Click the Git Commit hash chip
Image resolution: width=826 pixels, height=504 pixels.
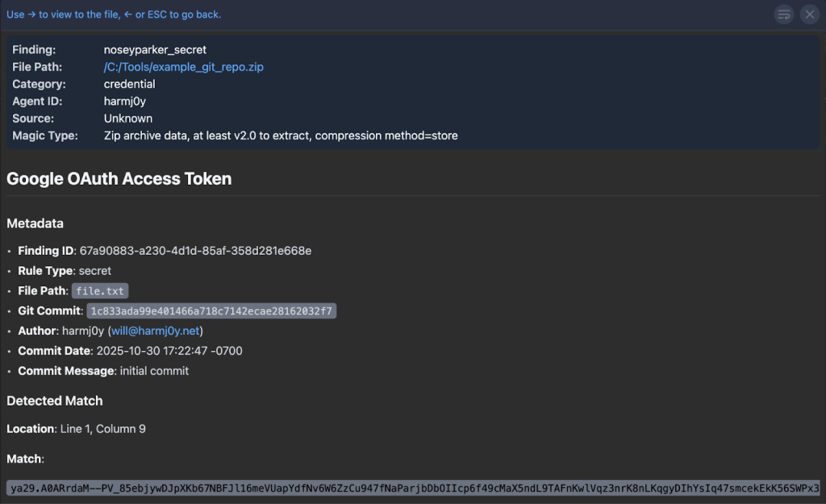tap(211, 311)
